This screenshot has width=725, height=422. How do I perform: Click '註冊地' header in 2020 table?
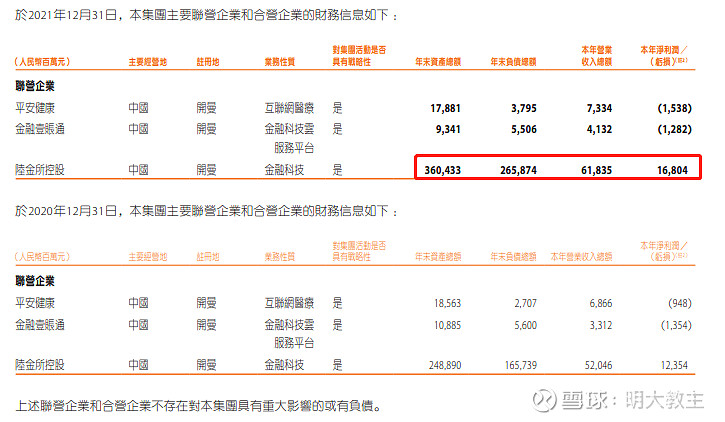[x=208, y=257]
